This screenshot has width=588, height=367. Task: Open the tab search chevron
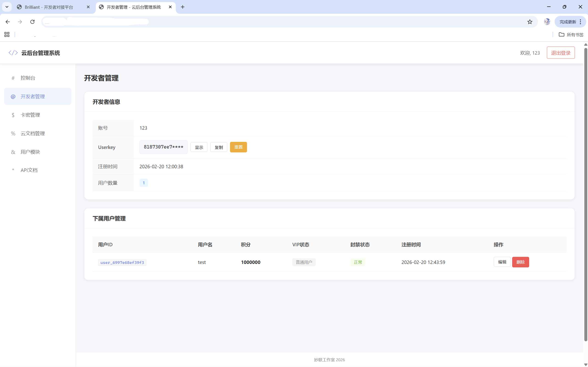(7, 7)
